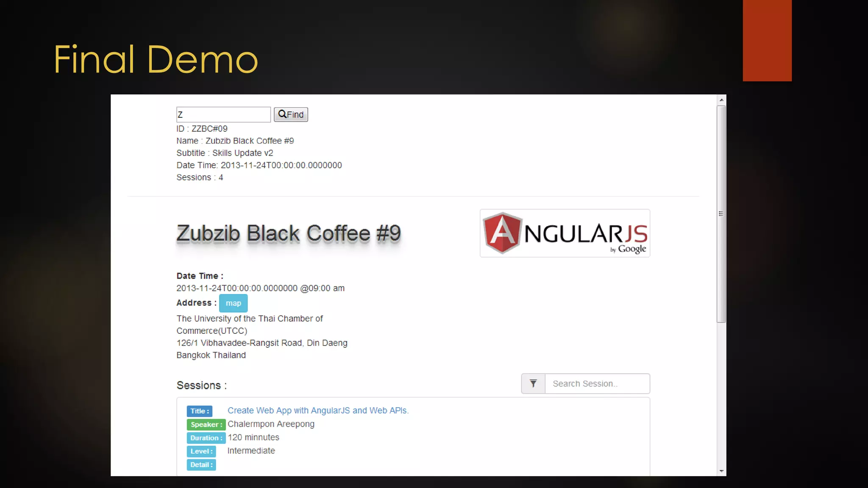Open the map address button
Image resolution: width=868 pixels, height=488 pixels.
[x=233, y=303]
